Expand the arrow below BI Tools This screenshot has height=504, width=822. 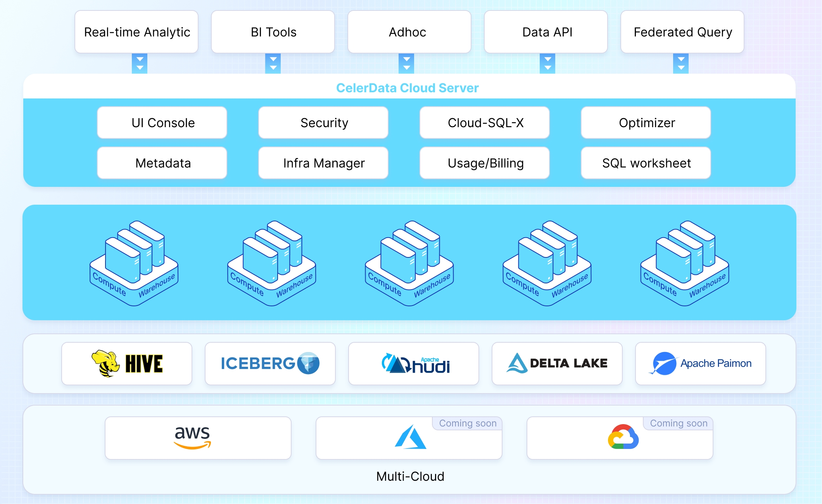point(274,63)
